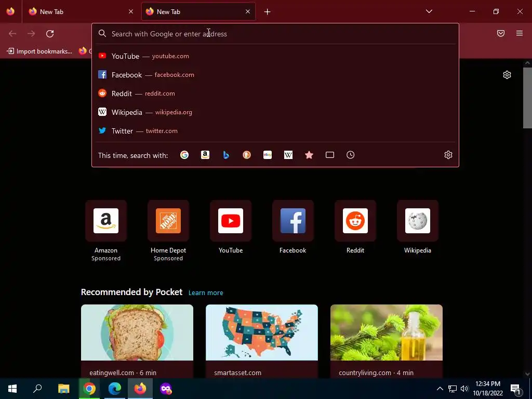Switch to the first New Tab
Screen dimensions: 532x399
pyautogui.click(x=81, y=11)
